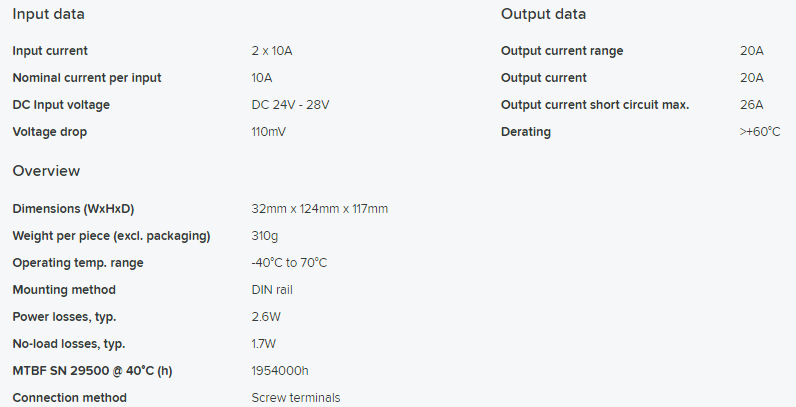Click the 110mV value
Screen dimensions: 796x407
(269, 131)
